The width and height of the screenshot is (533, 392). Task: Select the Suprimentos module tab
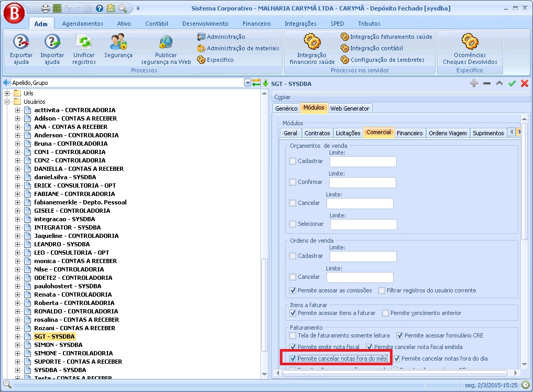point(488,133)
